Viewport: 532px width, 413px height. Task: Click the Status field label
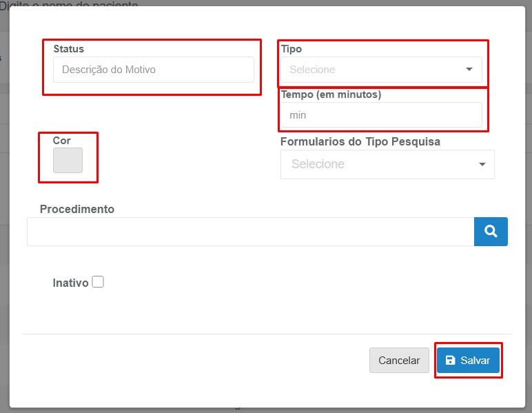[68, 49]
